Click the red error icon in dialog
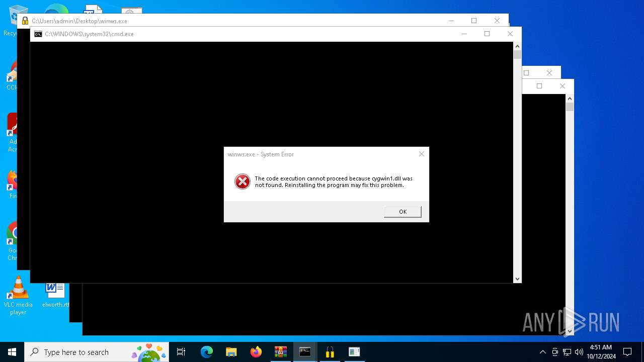This screenshot has width=644, height=362. [242, 182]
